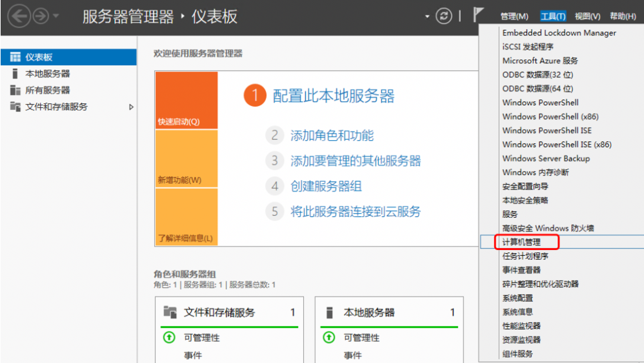The height and width of the screenshot is (363, 644).
Task: Open 所有服务器 in the left sidebar
Action: (47, 90)
